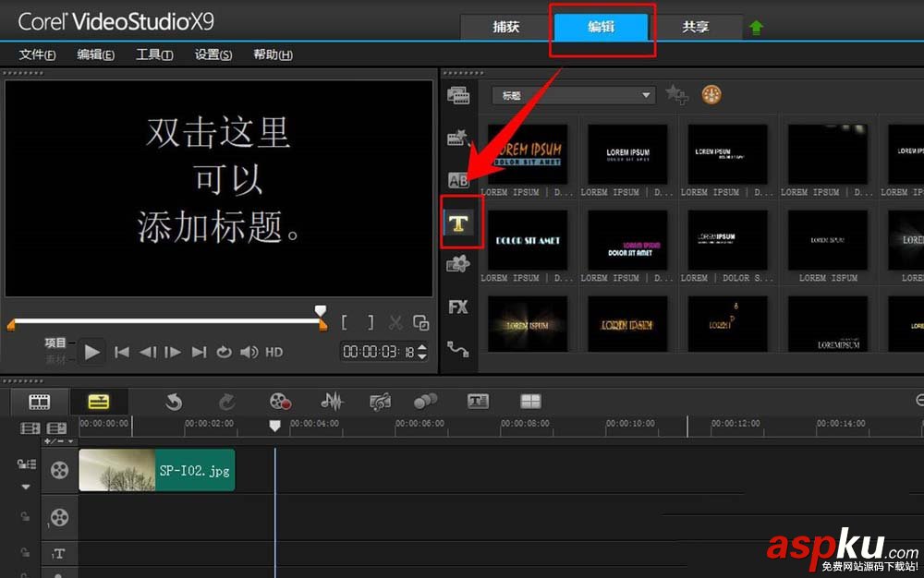
Task: Select the Title (T) library category
Action: (x=459, y=222)
